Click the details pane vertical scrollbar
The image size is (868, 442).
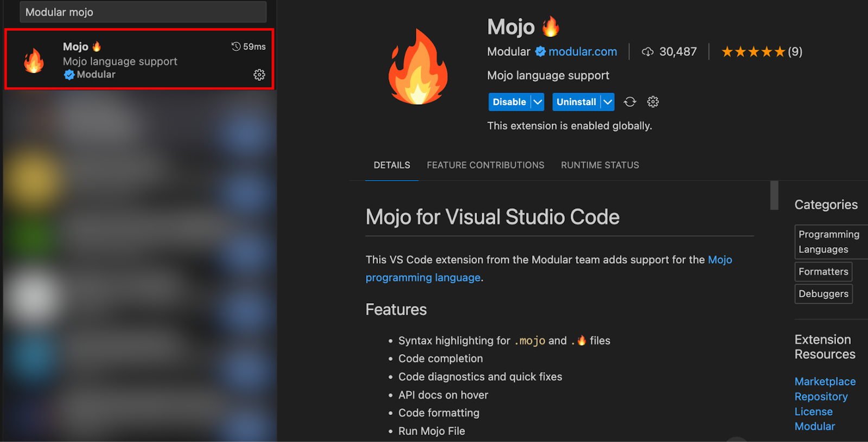[774, 195]
